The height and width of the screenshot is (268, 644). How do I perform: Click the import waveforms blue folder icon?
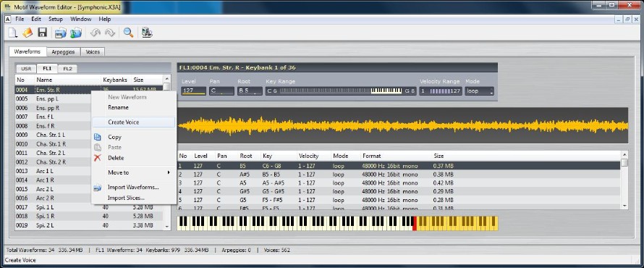point(61,33)
